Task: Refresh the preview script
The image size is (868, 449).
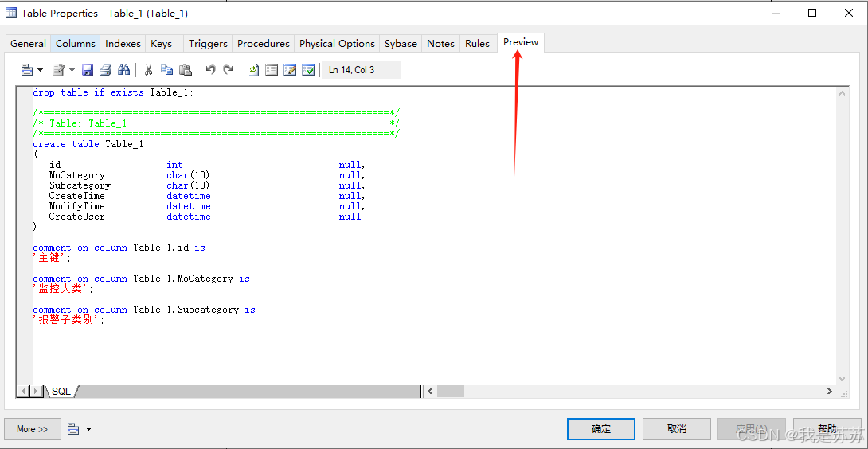Action: (x=253, y=70)
